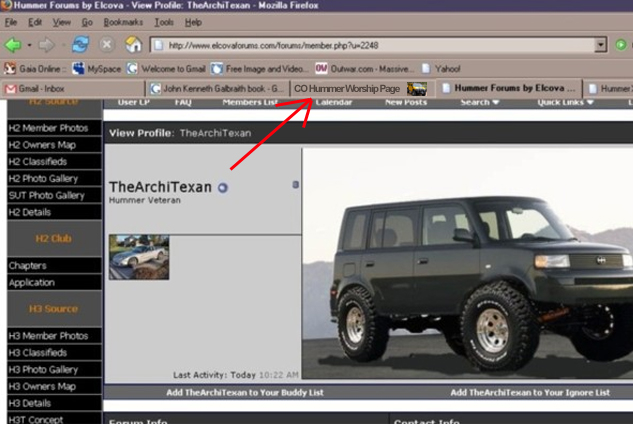The height and width of the screenshot is (424, 633).
Task: Open the Go menu
Action: (87, 23)
